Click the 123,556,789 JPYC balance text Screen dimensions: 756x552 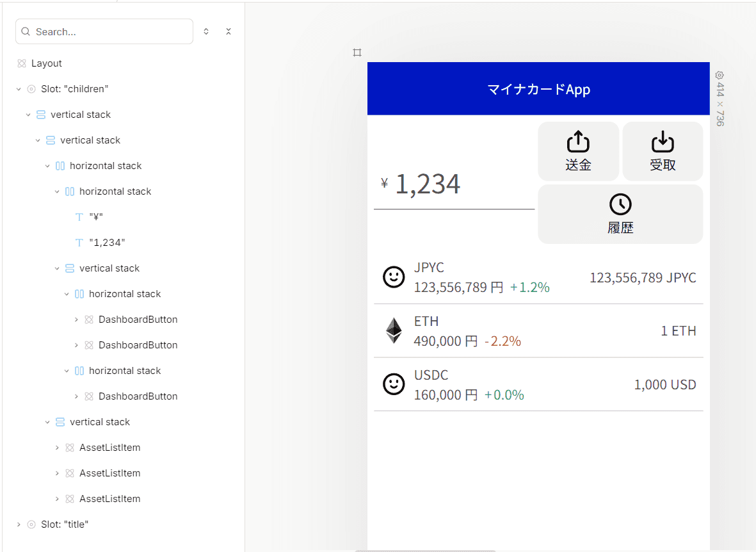(643, 277)
